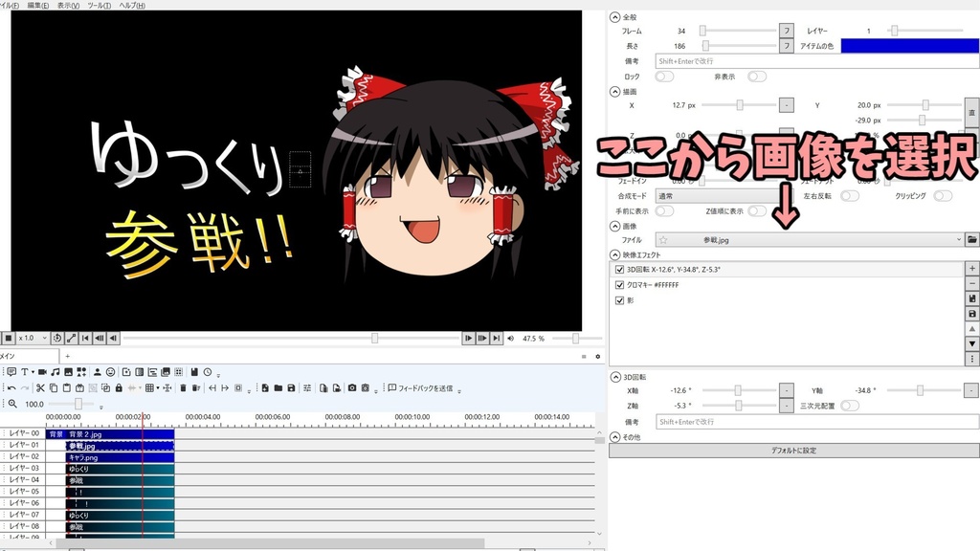Viewport: 980px width, 551px height.
Task: Click the smiley face icon in the toolbar
Action: pos(111,372)
